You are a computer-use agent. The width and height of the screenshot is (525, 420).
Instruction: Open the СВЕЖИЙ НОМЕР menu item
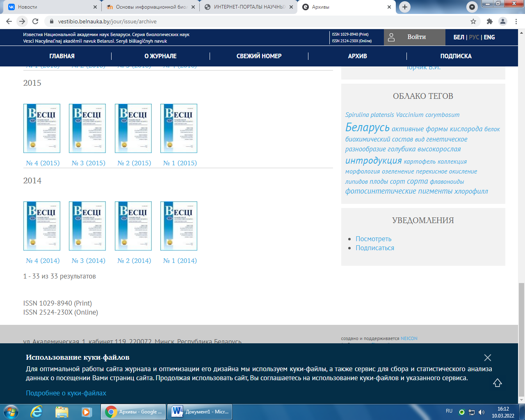pyautogui.click(x=259, y=56)
